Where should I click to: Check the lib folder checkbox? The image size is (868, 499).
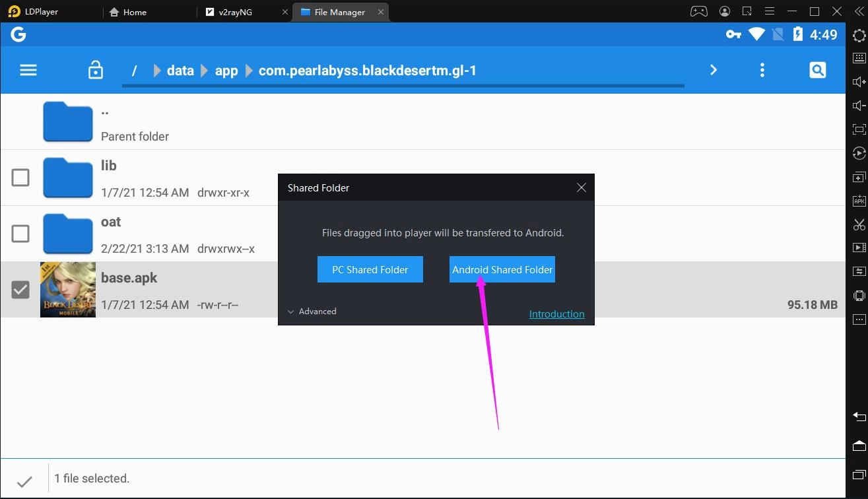[x=20, y=177]
